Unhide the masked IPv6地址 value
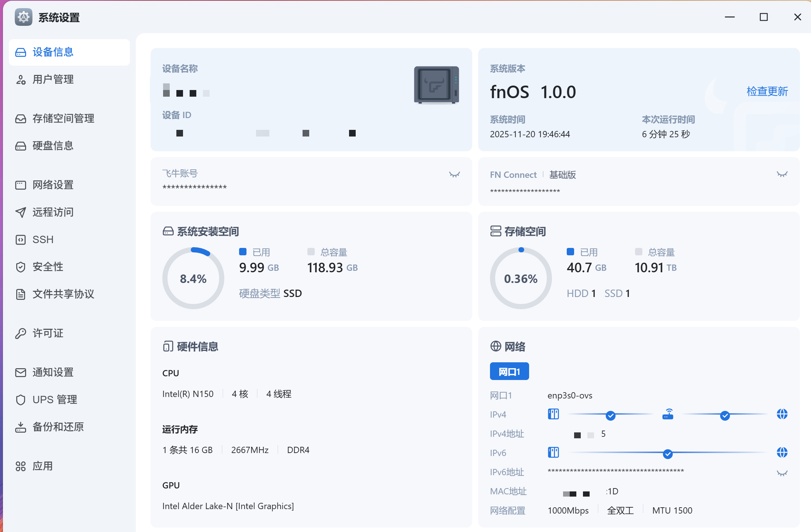 click(x=782, y=473)
